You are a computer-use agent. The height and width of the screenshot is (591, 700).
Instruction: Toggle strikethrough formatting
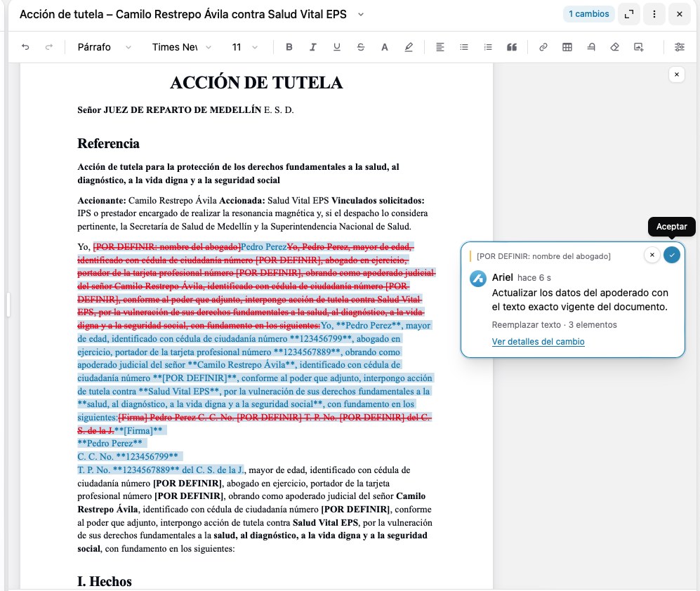[361, 47]
